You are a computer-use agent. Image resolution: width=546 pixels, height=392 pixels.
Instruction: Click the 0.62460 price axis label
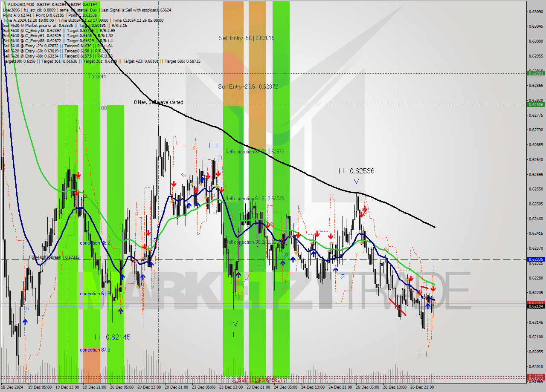536,219
